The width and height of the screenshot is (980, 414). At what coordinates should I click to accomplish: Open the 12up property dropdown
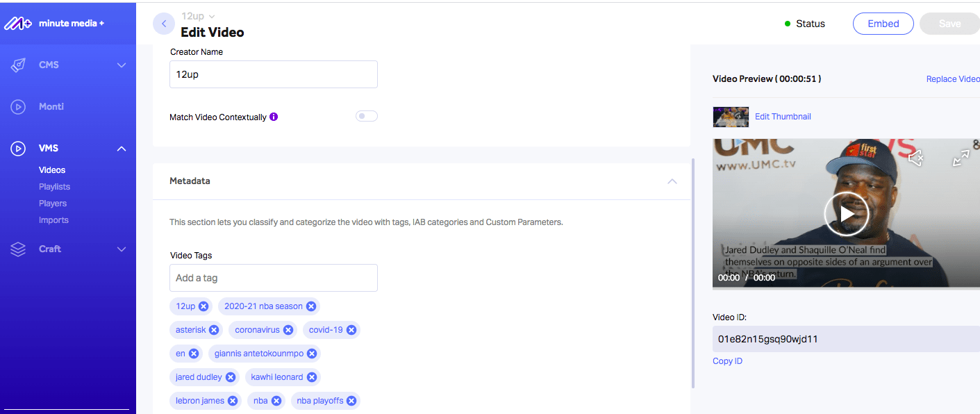(198, 16)
